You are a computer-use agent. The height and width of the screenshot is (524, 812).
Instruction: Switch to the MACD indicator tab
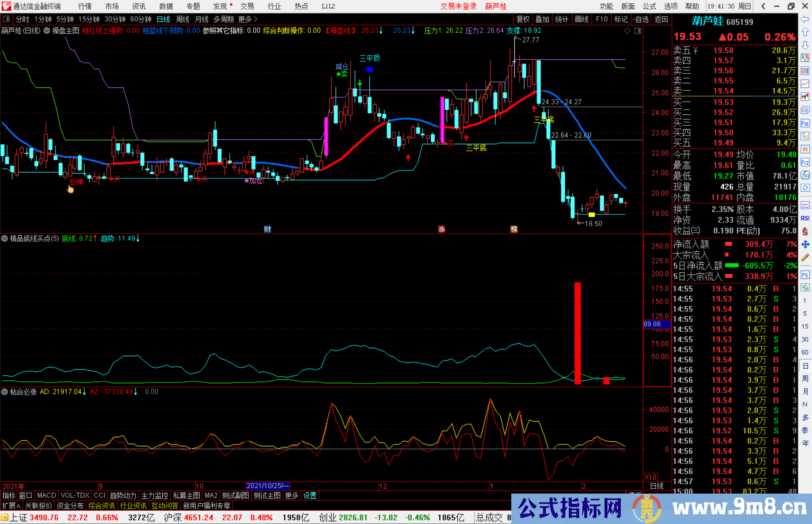pos(46,495)
